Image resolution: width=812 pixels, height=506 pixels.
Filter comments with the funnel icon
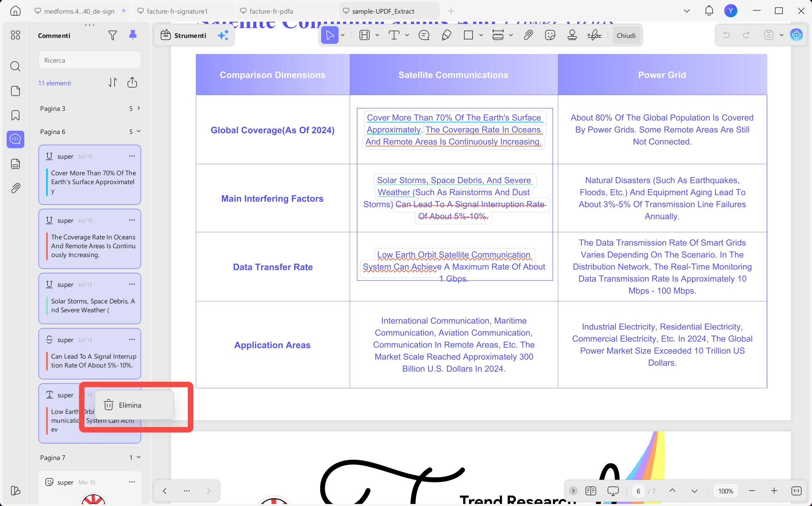click(113, 35)
